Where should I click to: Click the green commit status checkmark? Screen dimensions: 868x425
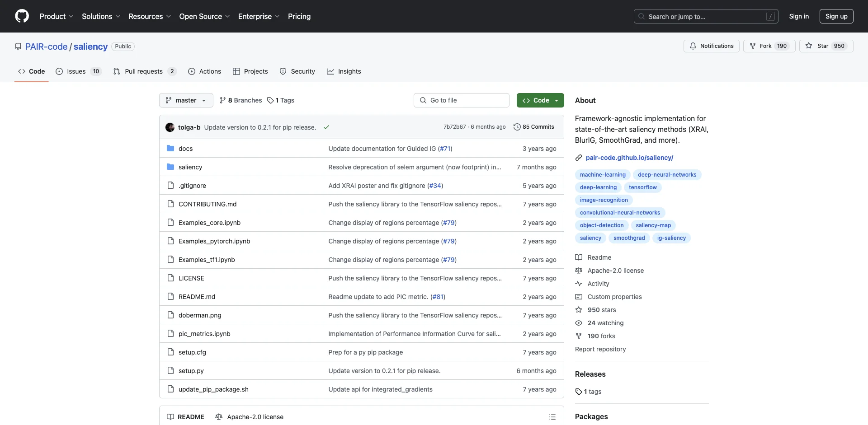pos(326,127)
